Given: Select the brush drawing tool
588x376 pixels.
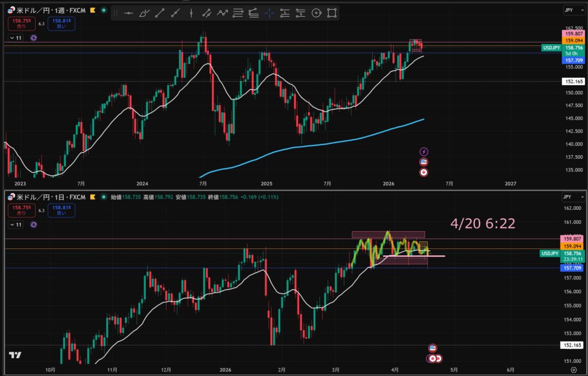Looking at the screenshot, I should click(x=144, y=13).
